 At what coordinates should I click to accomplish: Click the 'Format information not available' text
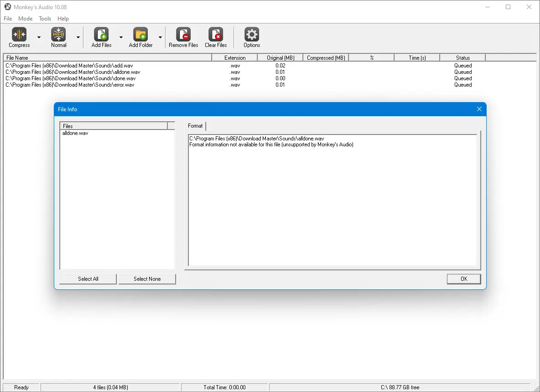point(271,144)
